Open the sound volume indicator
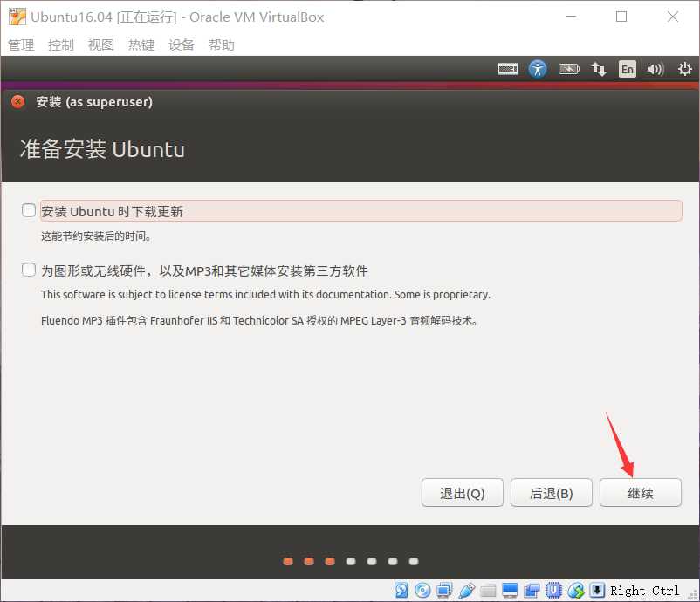The image size is (700, 602). [x=655, y=69]
